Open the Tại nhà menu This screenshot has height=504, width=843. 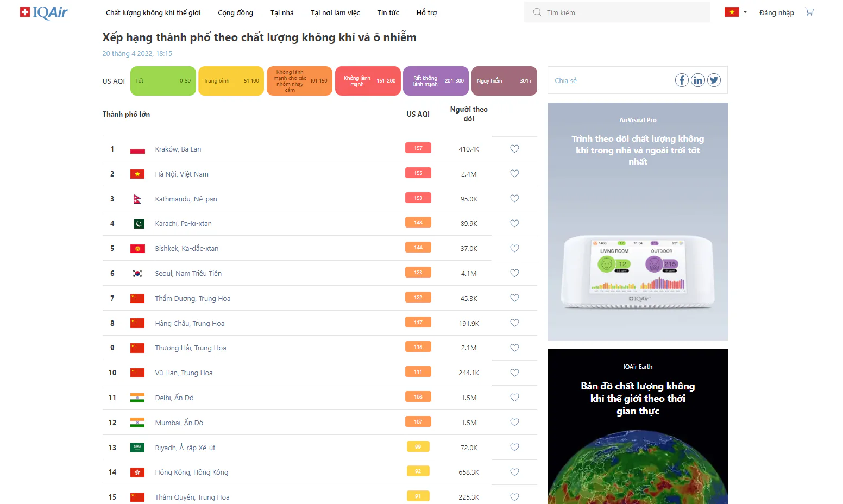(282, 12)
